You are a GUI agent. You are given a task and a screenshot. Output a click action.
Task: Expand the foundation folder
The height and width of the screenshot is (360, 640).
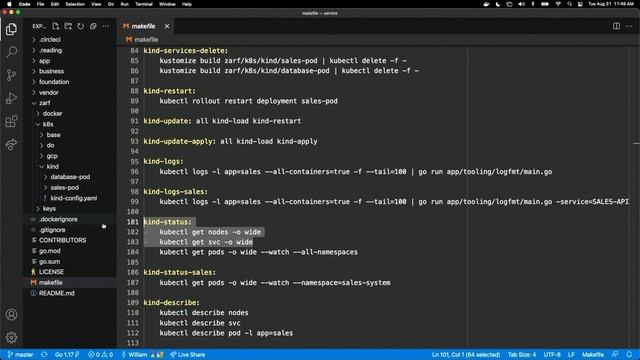54,82
